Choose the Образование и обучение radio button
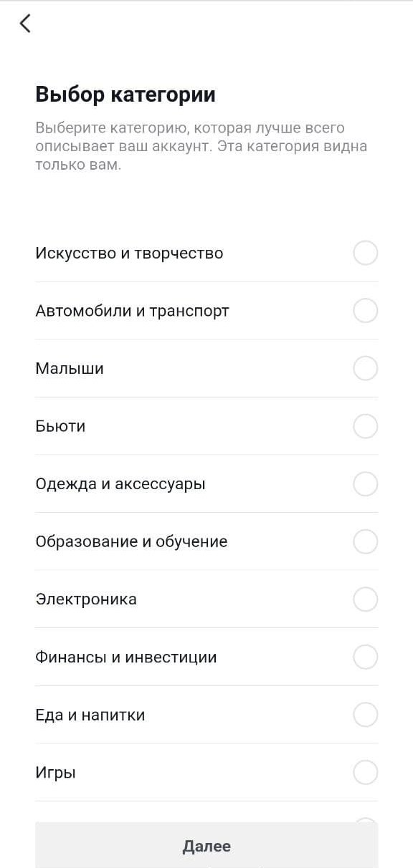The width and height of the screenshot is (413, 868). click(x=366, y=541)
